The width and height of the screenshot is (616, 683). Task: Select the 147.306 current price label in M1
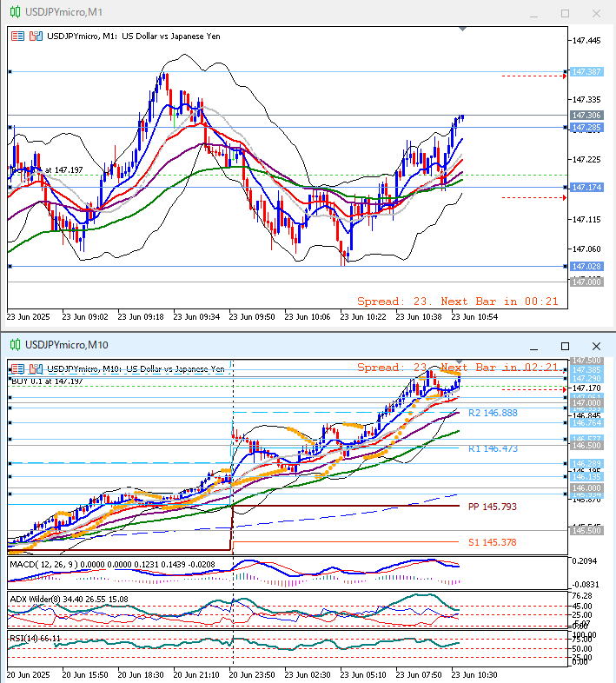tap(586, 115)
